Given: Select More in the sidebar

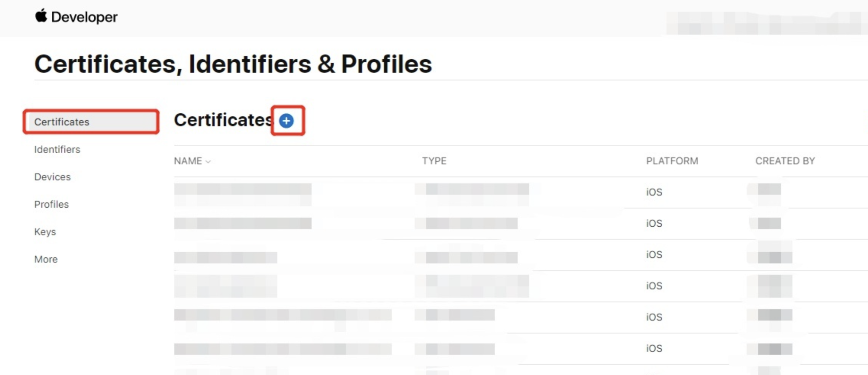Looking at the screenshot, I should pos(46,259).
